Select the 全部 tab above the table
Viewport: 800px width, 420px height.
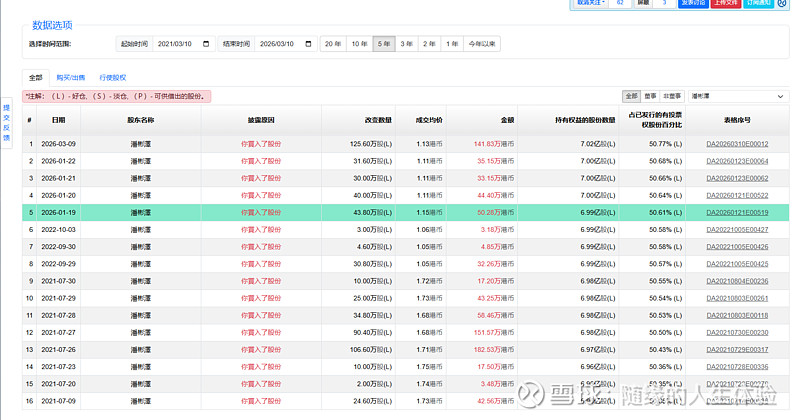click(36, 77)
